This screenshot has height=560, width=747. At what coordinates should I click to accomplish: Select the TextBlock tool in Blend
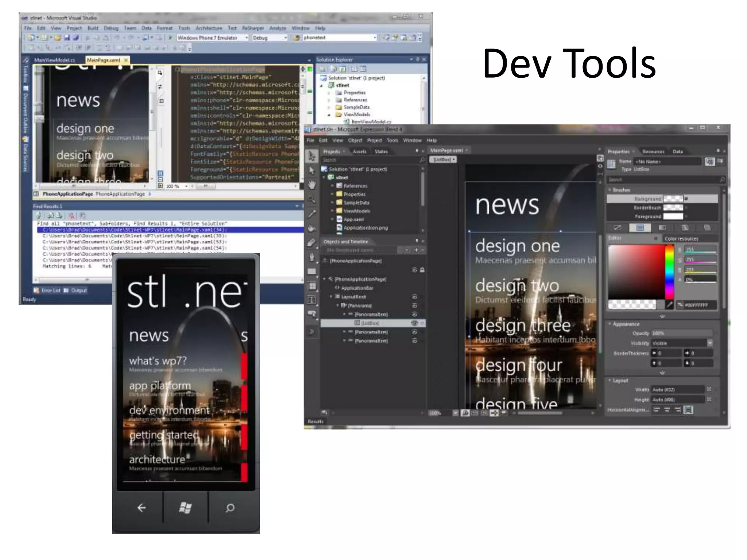pyautogui.click(x=312, y=300)
